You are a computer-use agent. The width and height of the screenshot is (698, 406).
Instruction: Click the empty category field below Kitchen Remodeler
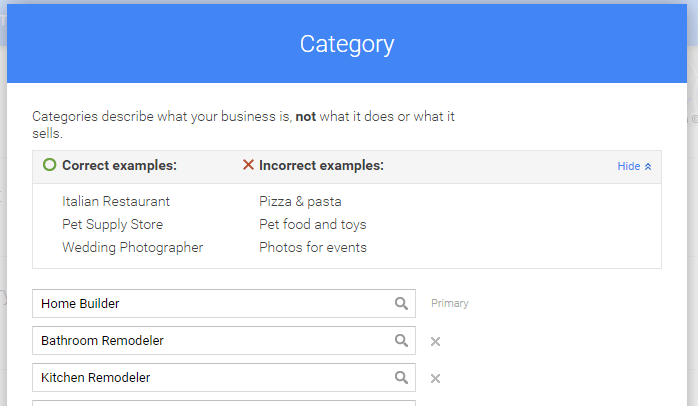click(224, 403)
